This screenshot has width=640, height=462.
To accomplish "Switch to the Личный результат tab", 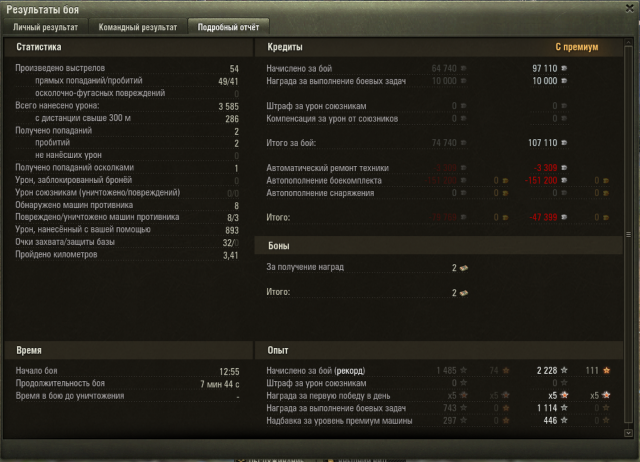I will 45,27.
